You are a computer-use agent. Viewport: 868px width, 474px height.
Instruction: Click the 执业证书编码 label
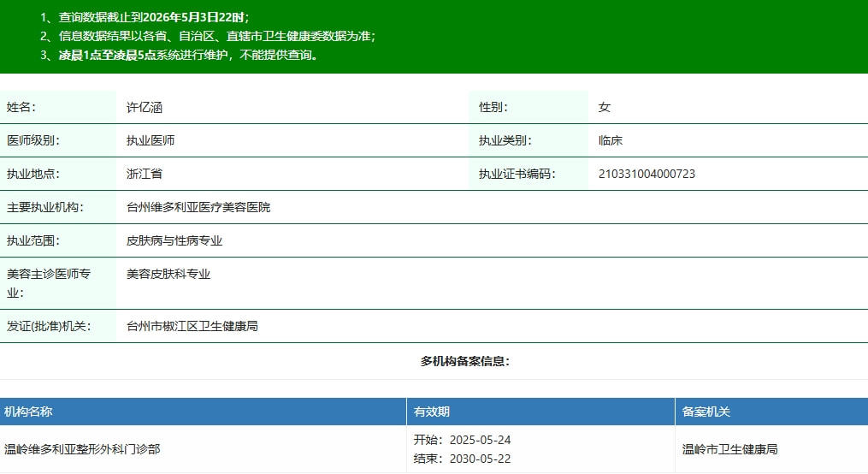coord(517,174)
